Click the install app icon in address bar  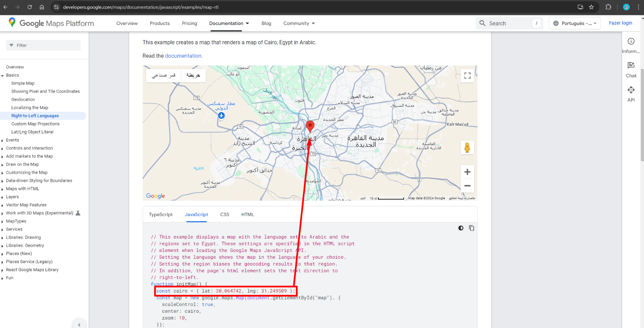click(x=580, y=7)
